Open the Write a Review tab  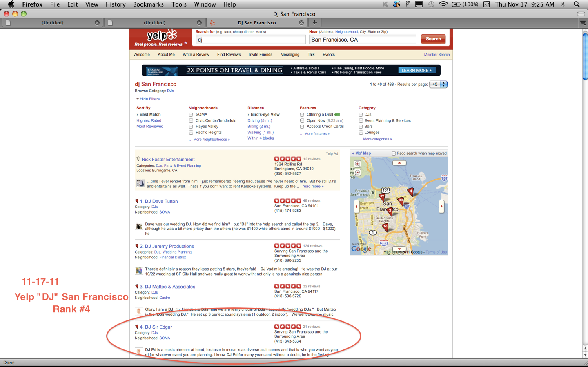click(x=196, y=55)
